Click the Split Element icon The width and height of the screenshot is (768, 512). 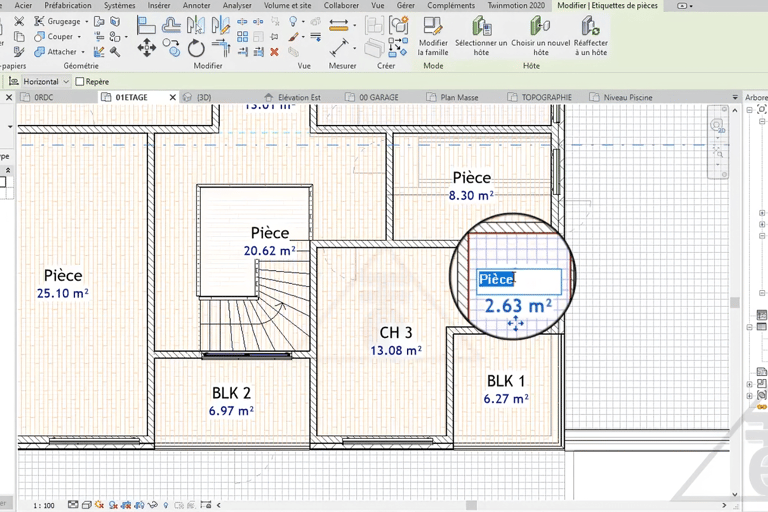(x=242, y=22)
